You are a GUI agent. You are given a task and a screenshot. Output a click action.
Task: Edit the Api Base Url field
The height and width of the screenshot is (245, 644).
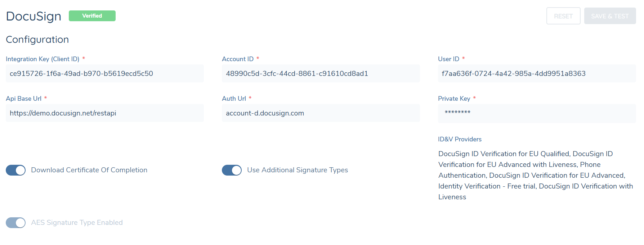105,113
